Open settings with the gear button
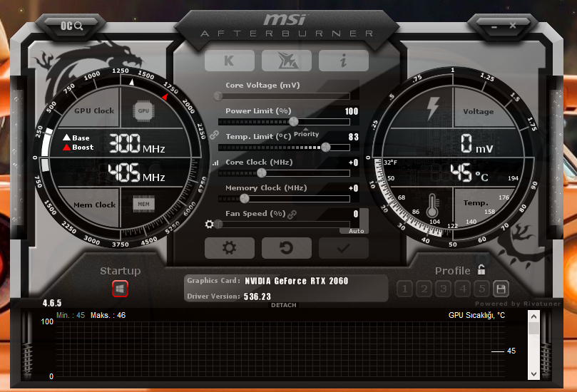This screenshot has width=577, height=392. tap(229, 248)
